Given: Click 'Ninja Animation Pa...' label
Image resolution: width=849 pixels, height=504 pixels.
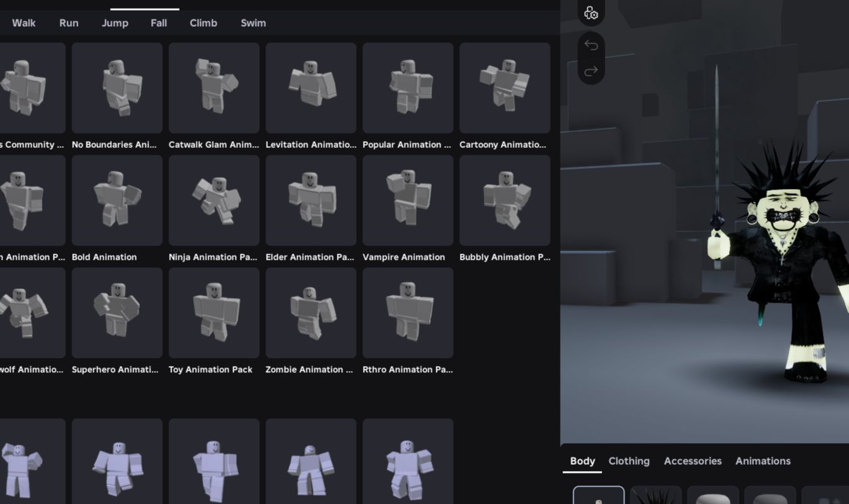Looking at the screenshot, I should coord(213,257).
